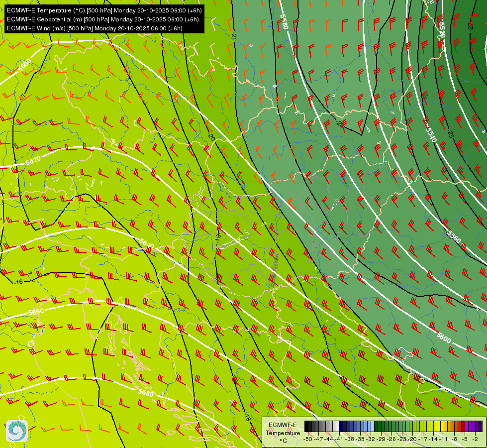Click the -19 isotherm label near the lake

218,238
